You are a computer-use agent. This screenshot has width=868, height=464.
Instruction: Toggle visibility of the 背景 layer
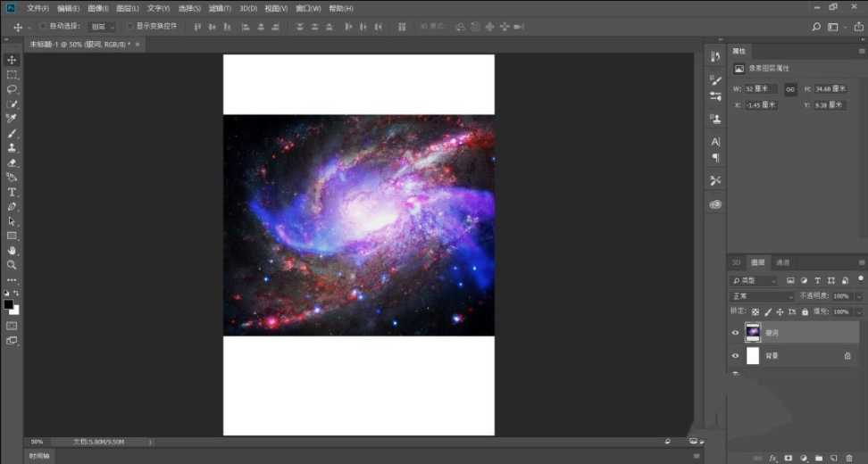pos(736,355)
